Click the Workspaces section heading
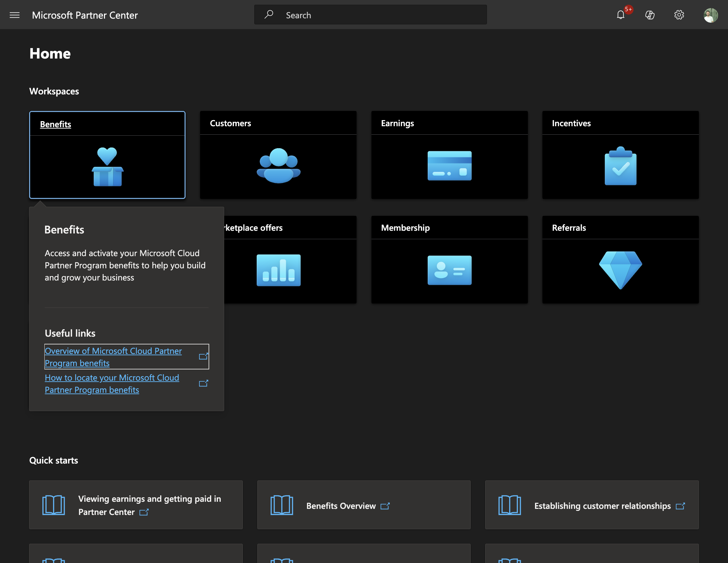Image resolution: width=728 pixels, height=563 pixels. 54,91
